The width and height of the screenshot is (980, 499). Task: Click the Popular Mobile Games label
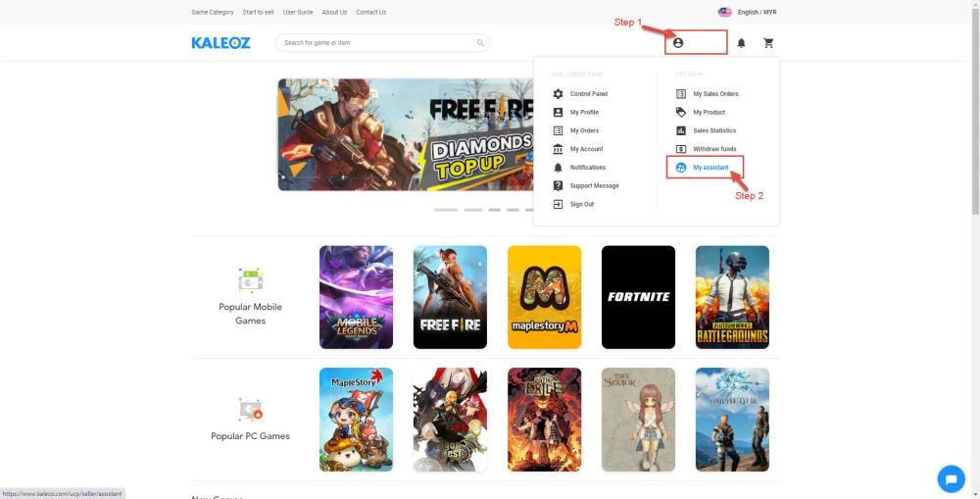[250, 314]
